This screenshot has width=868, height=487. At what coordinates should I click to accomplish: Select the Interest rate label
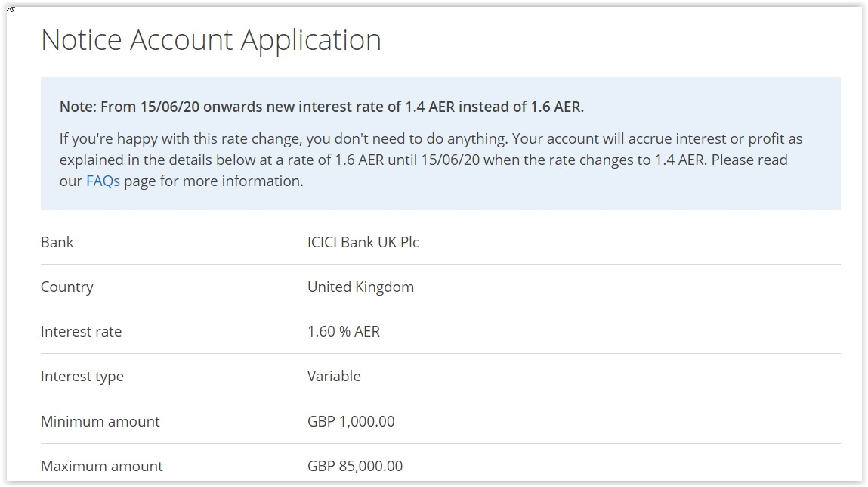pyautogui.click(x=81, y=332)
